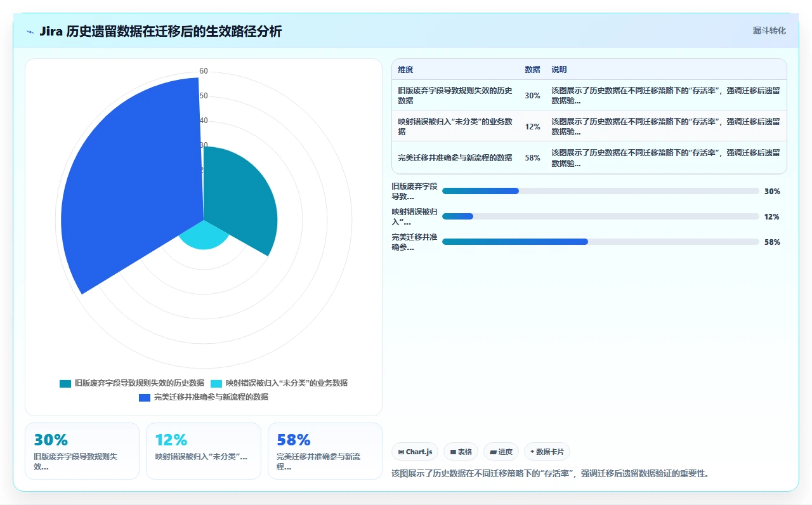Click the 30% label beside the first progress bar

coord(772,191)
